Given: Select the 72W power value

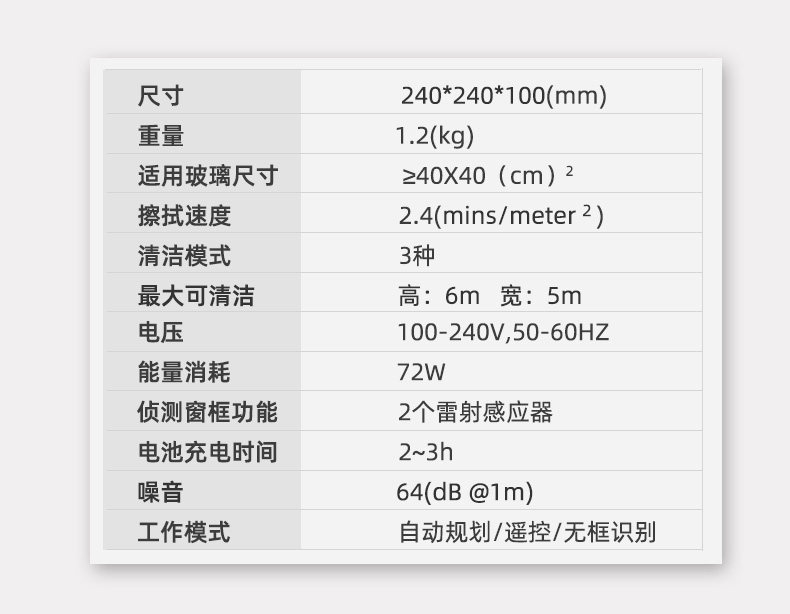Looking at the screenshot, I should point(421,373).
